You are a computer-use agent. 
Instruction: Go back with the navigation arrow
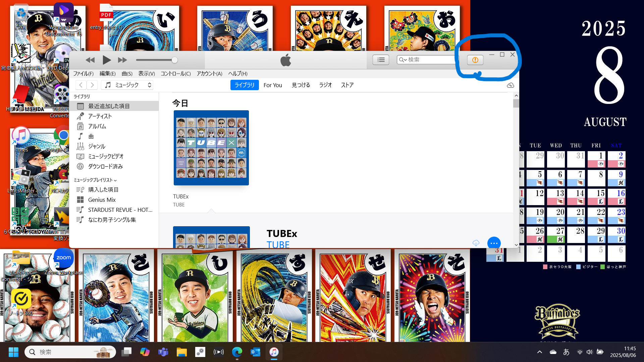pyautogui.click(x=81, y=85)
